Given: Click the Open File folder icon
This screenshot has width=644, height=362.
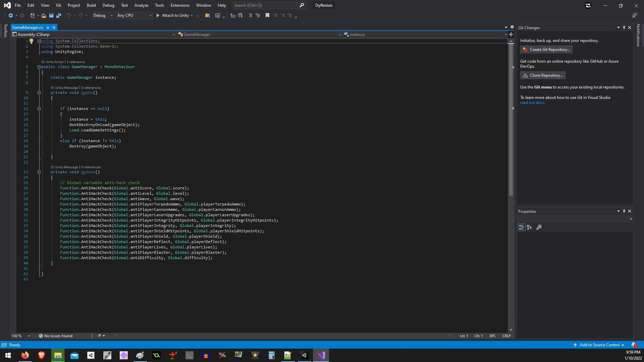Looking at the screenshot, I should point(44,15).
